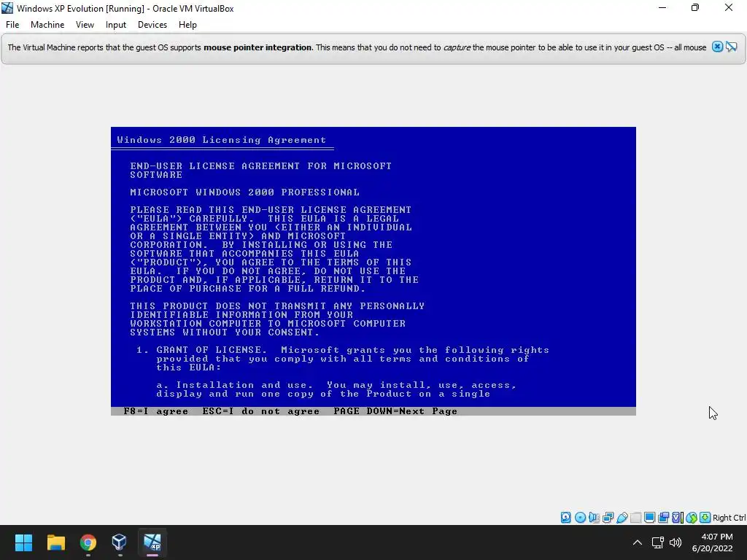Click the optical disk status icon

click(x=580, y=518)
